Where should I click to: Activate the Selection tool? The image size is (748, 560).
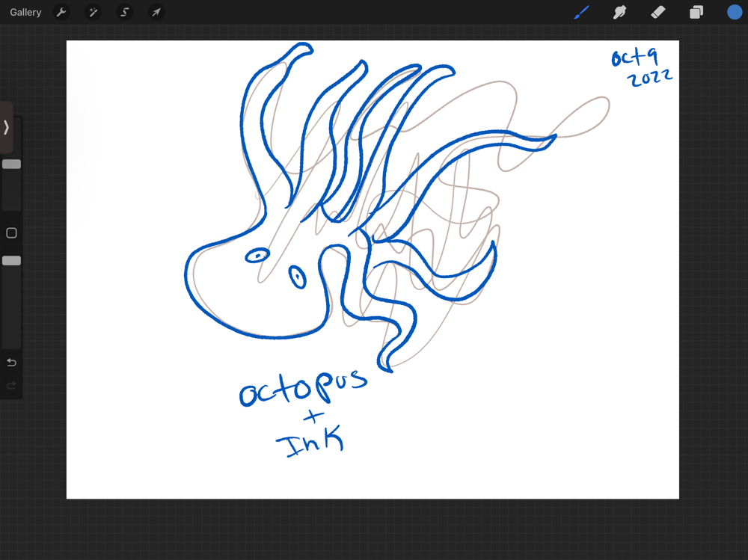pos(125,13)
